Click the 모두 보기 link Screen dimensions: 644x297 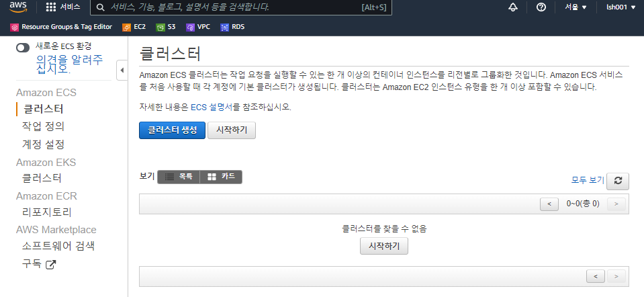[588, 180]
